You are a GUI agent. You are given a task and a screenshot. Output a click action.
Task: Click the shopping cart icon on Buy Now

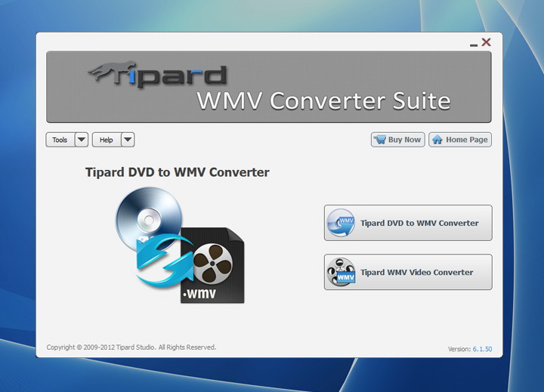click(x=380, y=140)
